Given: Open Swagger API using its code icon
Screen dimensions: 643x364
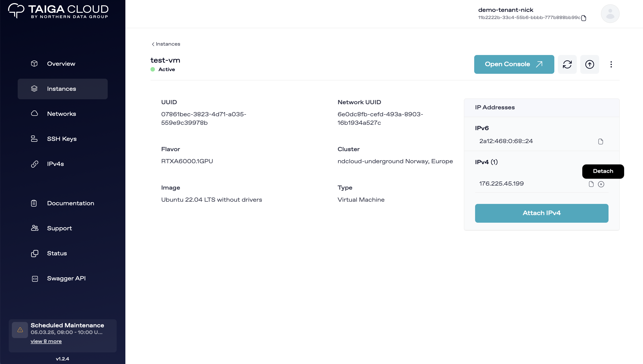Looking at the screenshot, I should click(34, 279).
